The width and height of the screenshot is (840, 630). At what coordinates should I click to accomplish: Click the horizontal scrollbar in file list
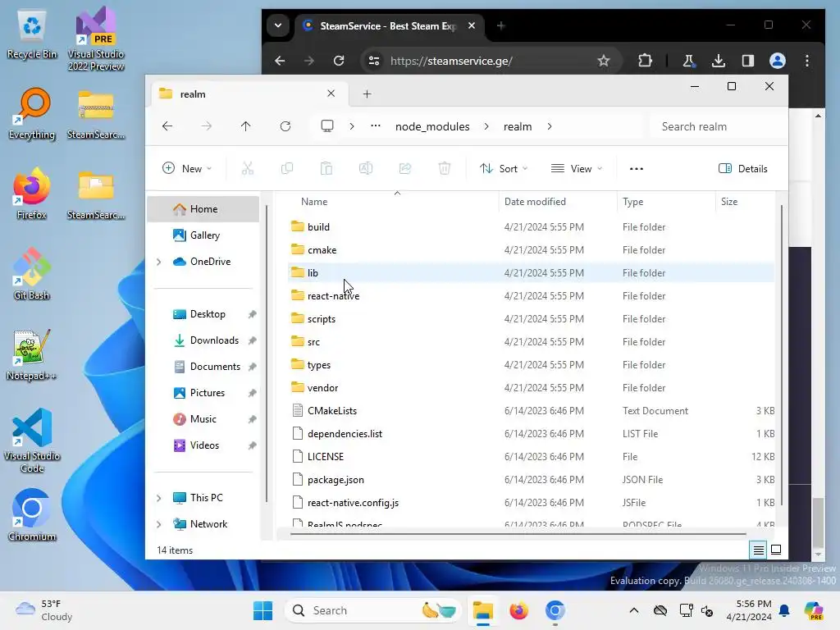coord(518,534)
